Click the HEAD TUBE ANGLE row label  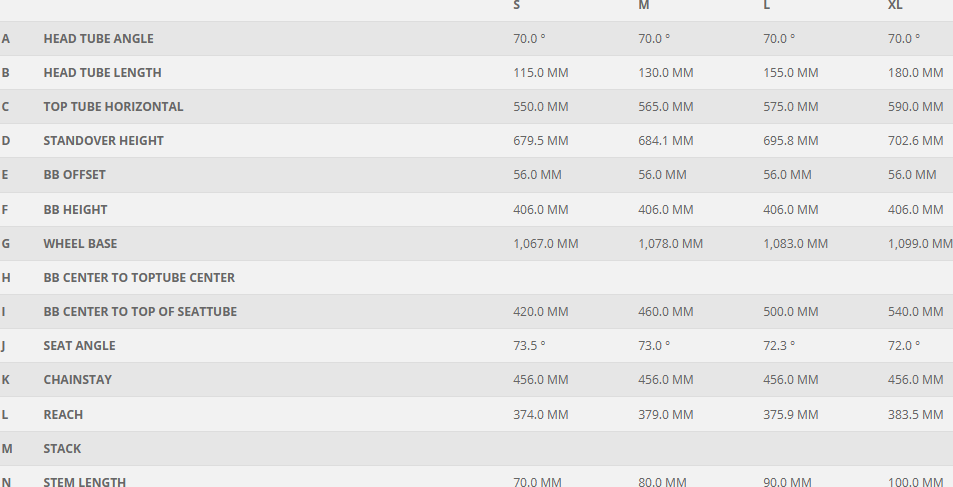coord(98,39)
